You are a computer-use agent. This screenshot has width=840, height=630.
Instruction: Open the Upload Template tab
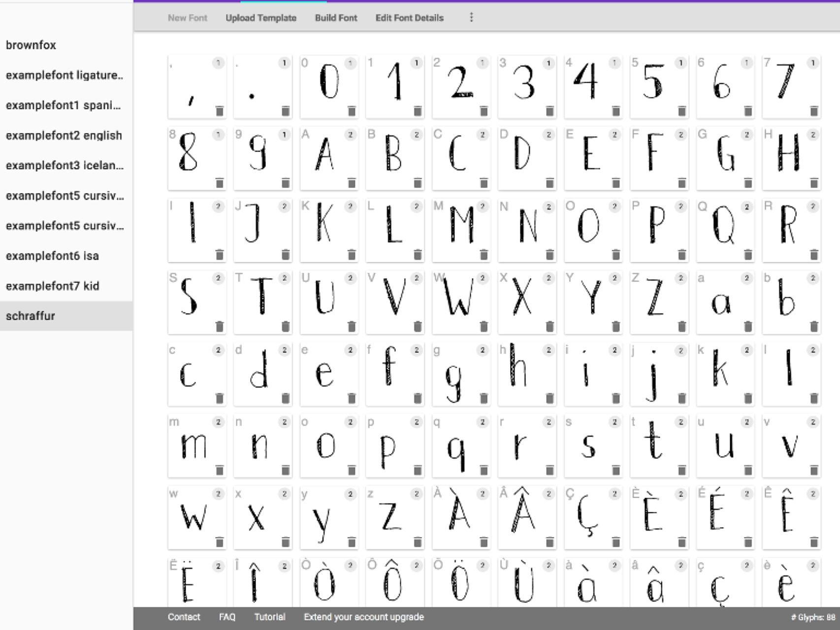pyautogui.click(x=261, y=18)
